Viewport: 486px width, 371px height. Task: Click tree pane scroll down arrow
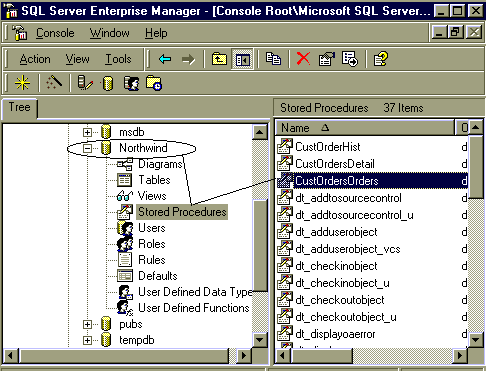point(260,340)
